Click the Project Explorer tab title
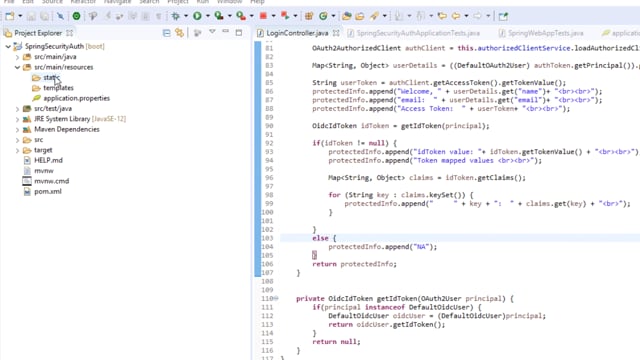Viewport: 640px width, 360px height. [38, 33]
